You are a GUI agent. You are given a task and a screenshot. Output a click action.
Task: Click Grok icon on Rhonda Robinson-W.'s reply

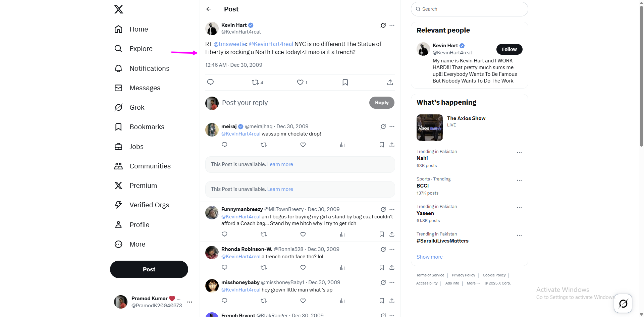(x=383, y=249)
